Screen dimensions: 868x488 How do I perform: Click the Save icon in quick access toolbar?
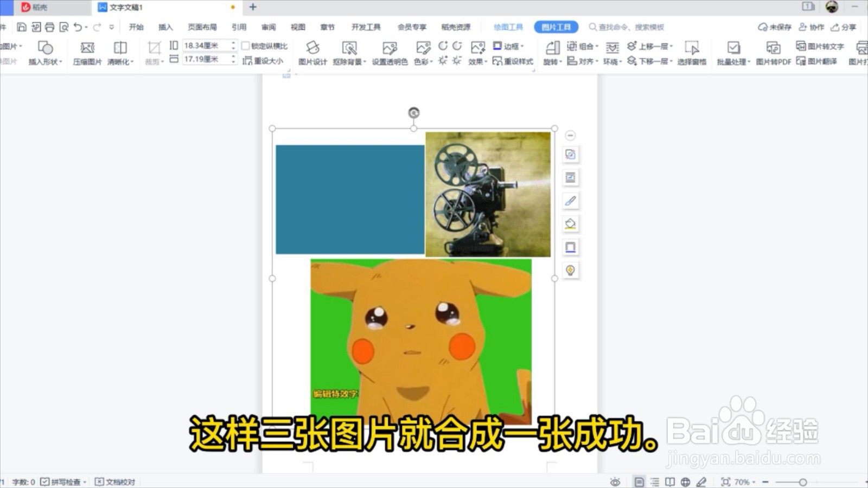(x=22, y=27)
